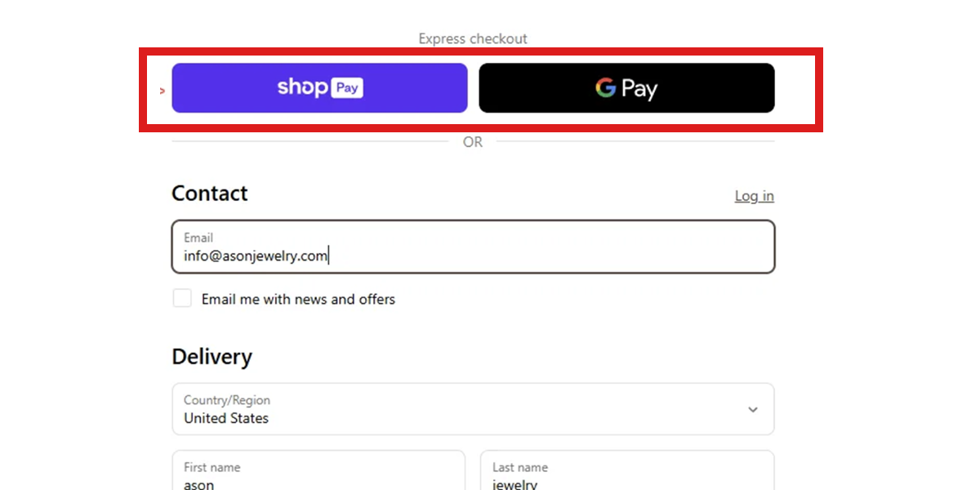Viewport: 980px width, 490px height.
Task: Click the info@asonjewelry.com text in the email box
Action: [x=256, y=256]
